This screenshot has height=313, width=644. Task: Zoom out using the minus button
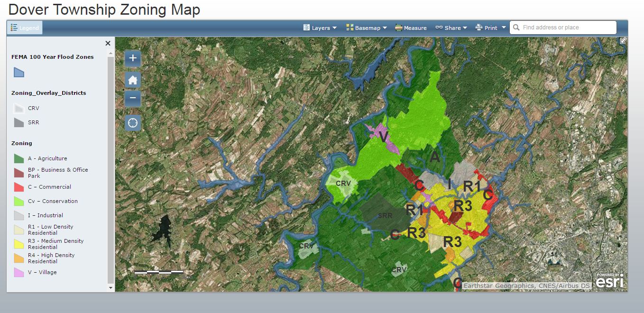click(x=132, y=99)
